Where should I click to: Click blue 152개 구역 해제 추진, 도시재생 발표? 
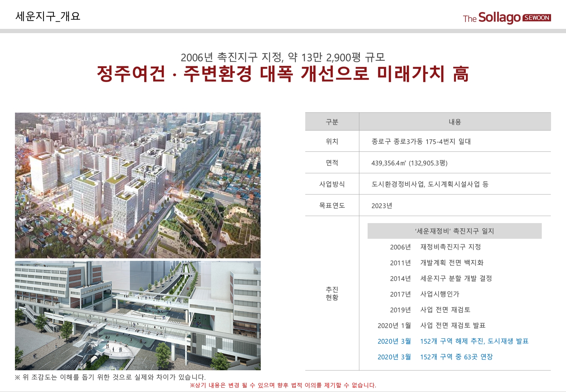(474, 341)
